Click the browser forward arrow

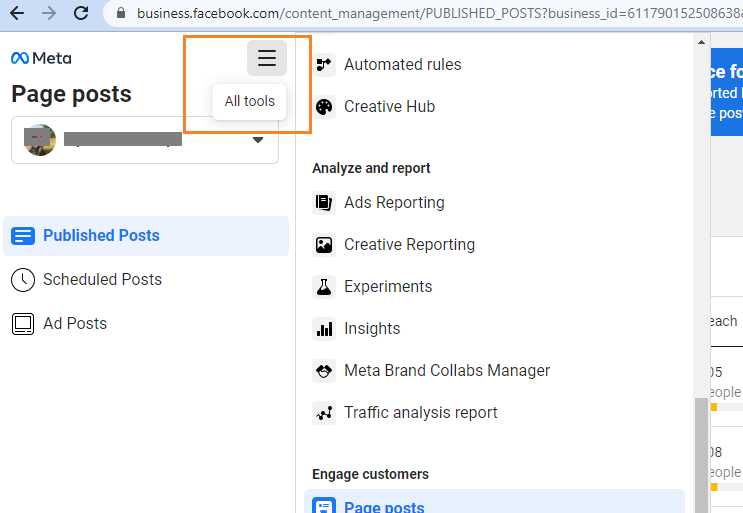pyautogui.click(x=49, y=13)
